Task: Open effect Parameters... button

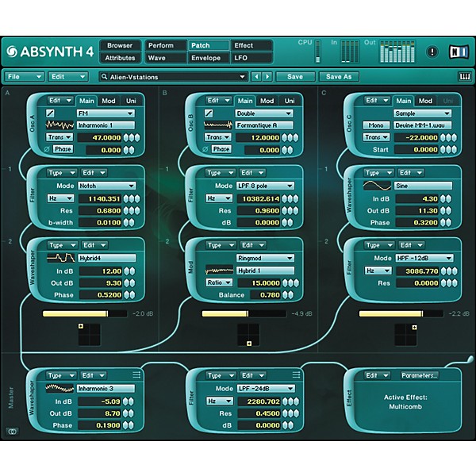Action: [420, 375]
